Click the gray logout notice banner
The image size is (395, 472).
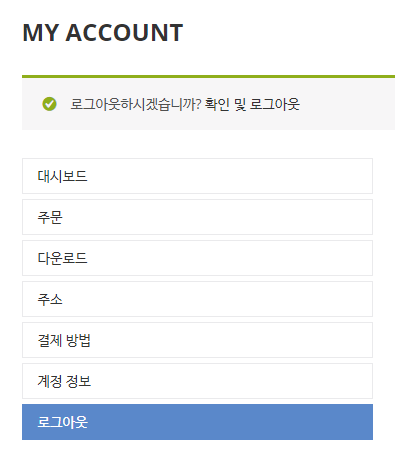coord(208,103)
